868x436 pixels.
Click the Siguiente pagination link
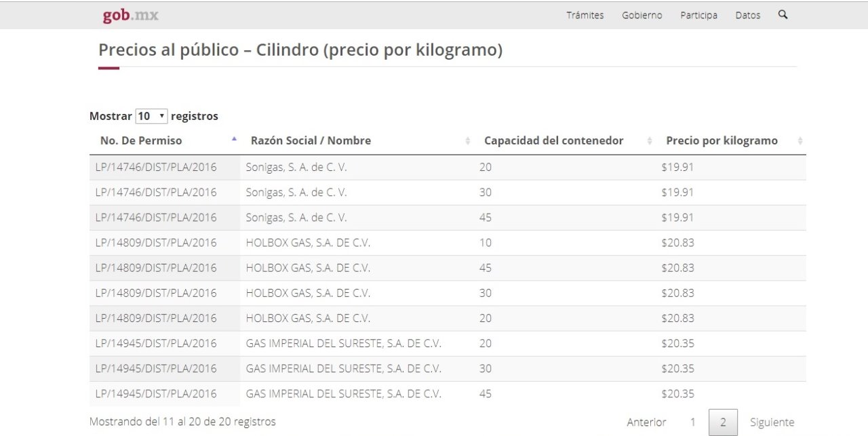pos(772,422)
